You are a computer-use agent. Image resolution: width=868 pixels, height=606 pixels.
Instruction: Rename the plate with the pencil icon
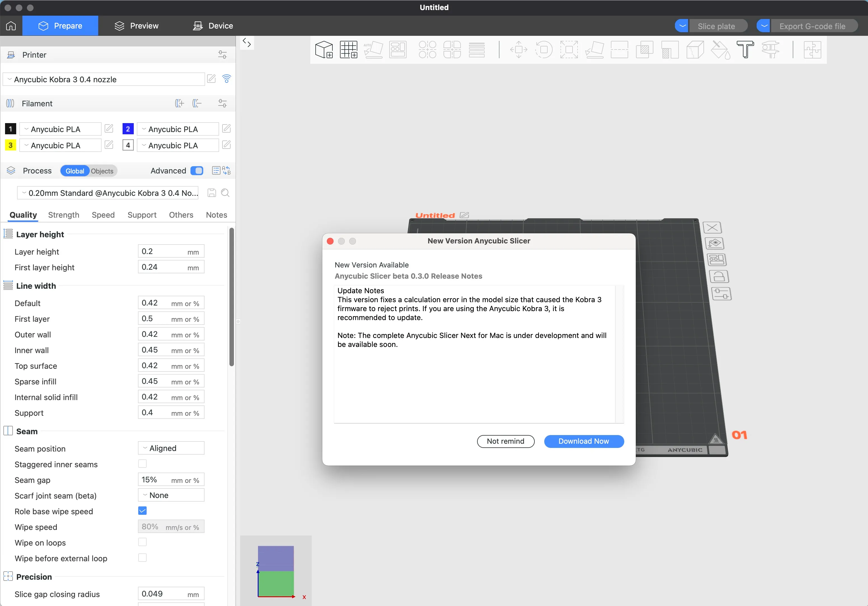click(x=464, y=215)
